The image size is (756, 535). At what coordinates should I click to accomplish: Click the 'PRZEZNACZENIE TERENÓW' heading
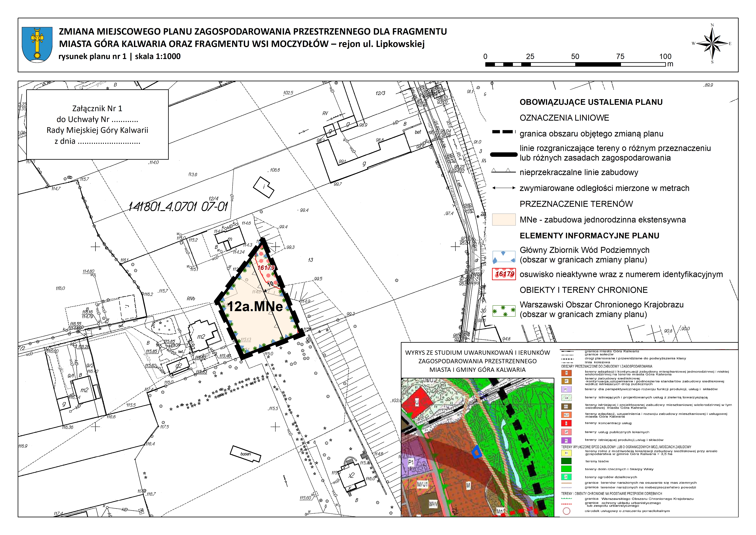click(576, 204)
